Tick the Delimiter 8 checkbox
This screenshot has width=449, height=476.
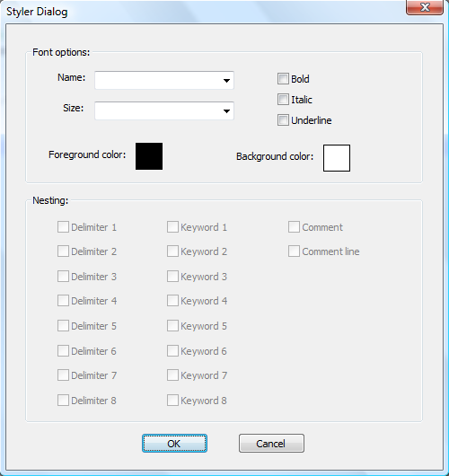pos(63,400)
